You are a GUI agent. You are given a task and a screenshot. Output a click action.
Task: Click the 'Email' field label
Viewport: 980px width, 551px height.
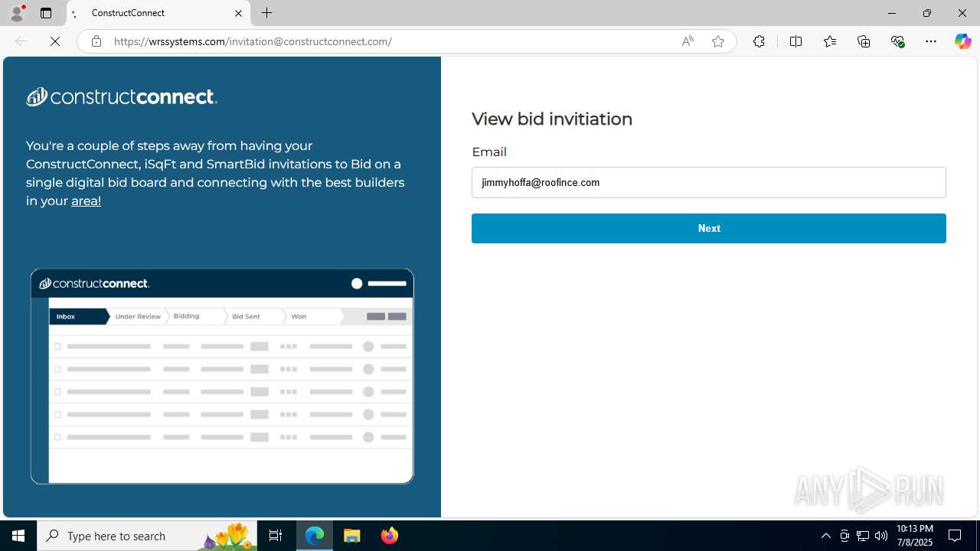pos(489,152)
